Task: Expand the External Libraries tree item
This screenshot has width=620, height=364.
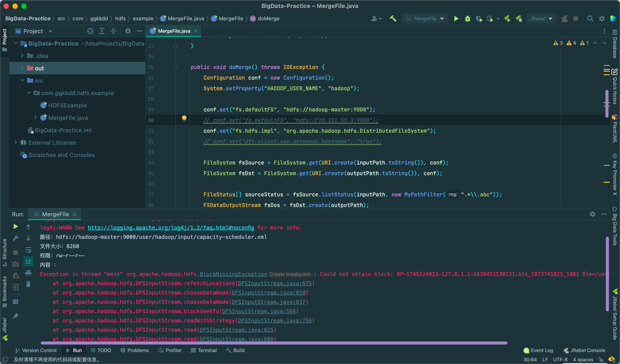Action: tap(16, 142)
